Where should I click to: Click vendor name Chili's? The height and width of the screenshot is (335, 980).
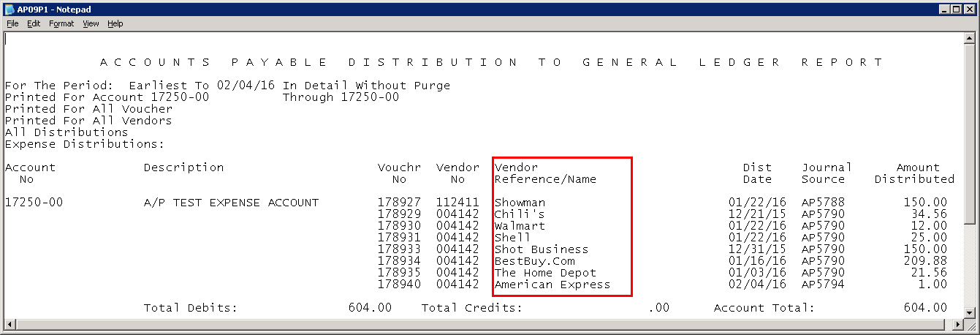pos(520,214)
